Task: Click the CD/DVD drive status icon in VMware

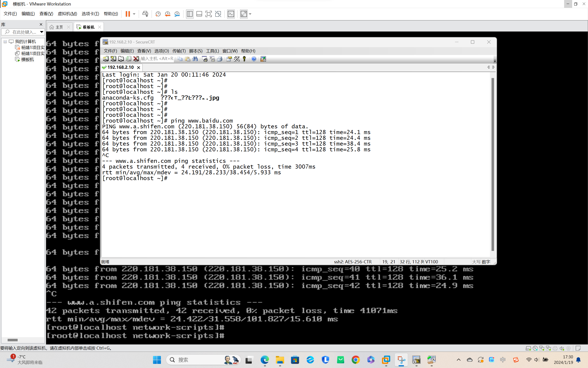Action: [x=535, y=348]
